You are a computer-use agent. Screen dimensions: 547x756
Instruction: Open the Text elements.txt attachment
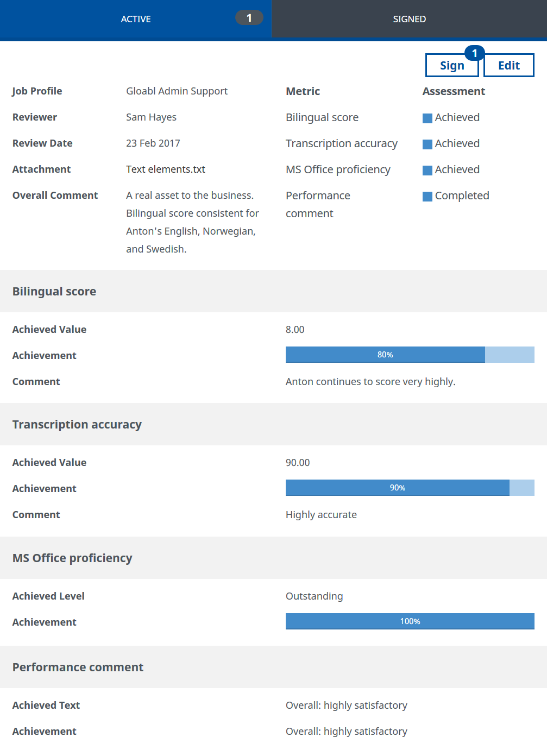[166, 169]
